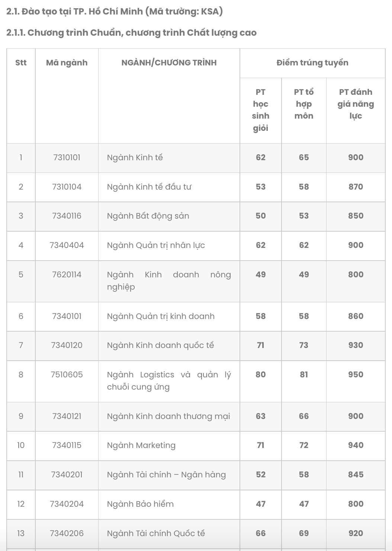The width and height of the screenshot is (392, 551).
Task: Click the Ngành Kinh doanh nông nghiệp cell
Action: [169, 281]
